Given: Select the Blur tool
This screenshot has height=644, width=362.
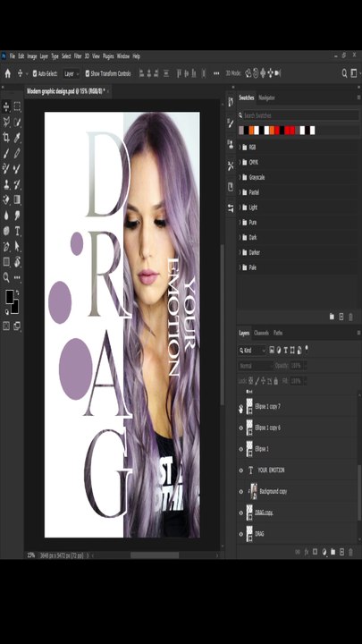Looking at the screenshot, I should point(6,216).
